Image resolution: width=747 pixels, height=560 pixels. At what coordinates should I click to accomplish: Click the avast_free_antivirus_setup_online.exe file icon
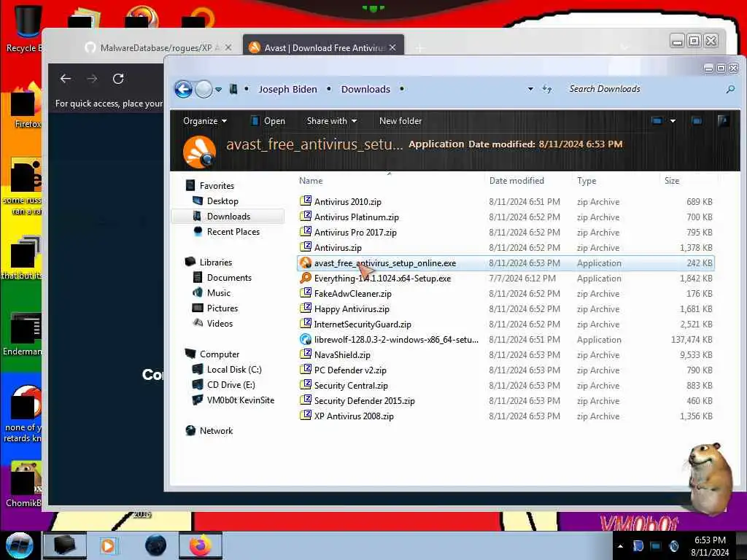point(306,262)
